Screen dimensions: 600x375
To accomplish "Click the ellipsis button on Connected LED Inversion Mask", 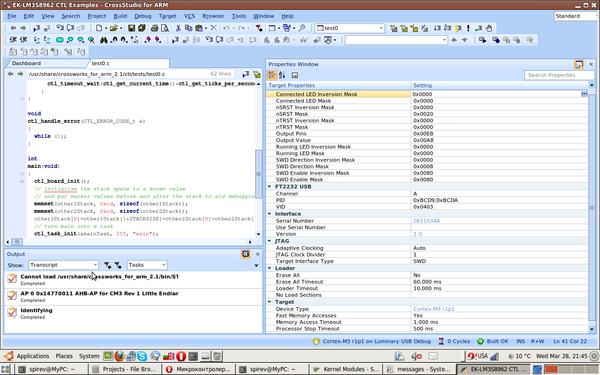I will coord(584,94).
